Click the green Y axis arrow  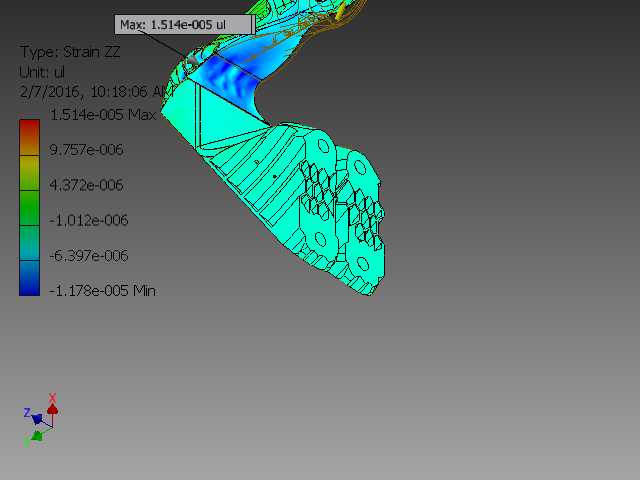click(37, 436)
